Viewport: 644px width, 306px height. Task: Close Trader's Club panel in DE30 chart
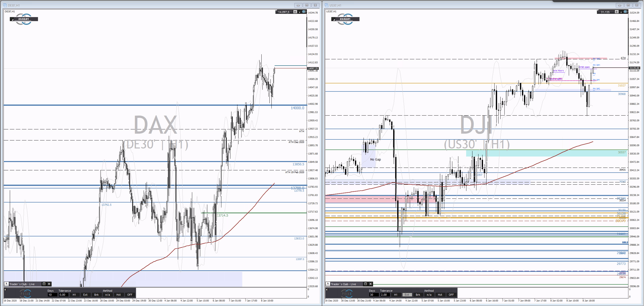(49, 284)
